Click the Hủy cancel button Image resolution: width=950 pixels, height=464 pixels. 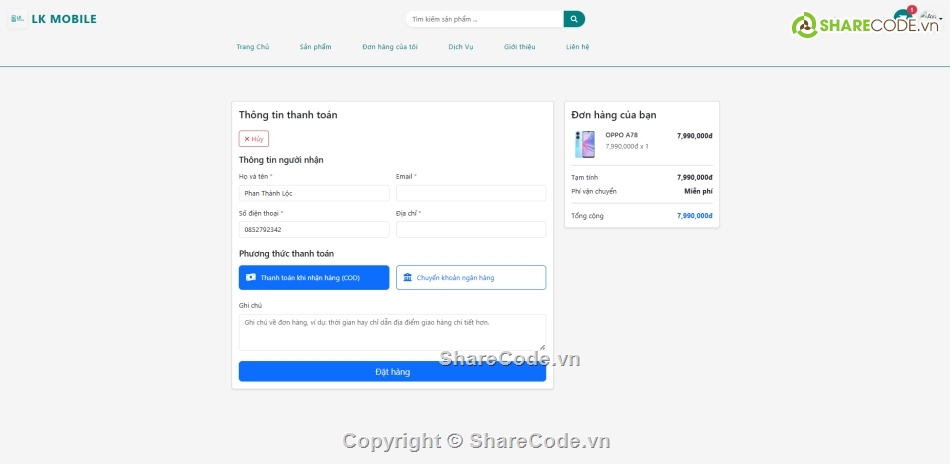point(254,139)
